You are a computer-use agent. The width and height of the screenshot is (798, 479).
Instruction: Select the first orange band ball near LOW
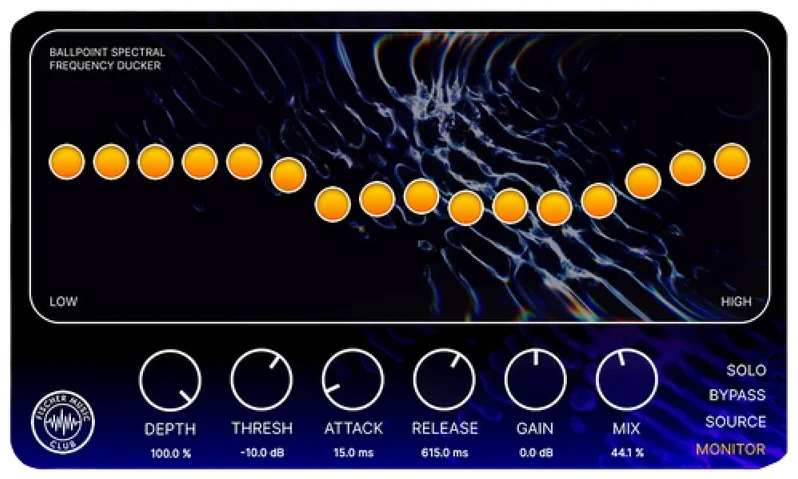click(x=67, y=162)
